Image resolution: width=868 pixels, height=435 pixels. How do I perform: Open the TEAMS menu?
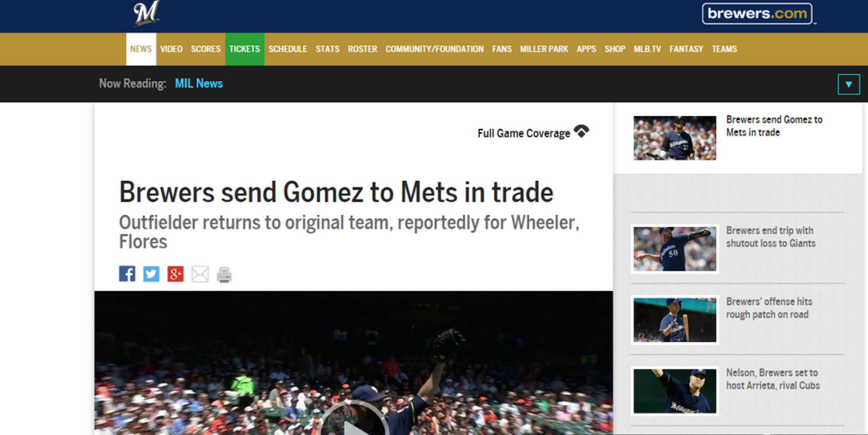coord(724,49)
